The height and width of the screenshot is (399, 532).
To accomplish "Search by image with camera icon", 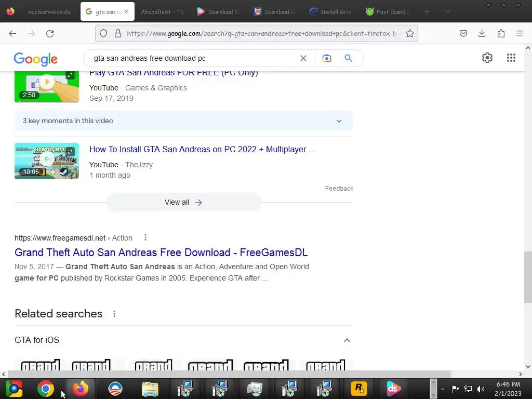I will (x=327, y=58).
